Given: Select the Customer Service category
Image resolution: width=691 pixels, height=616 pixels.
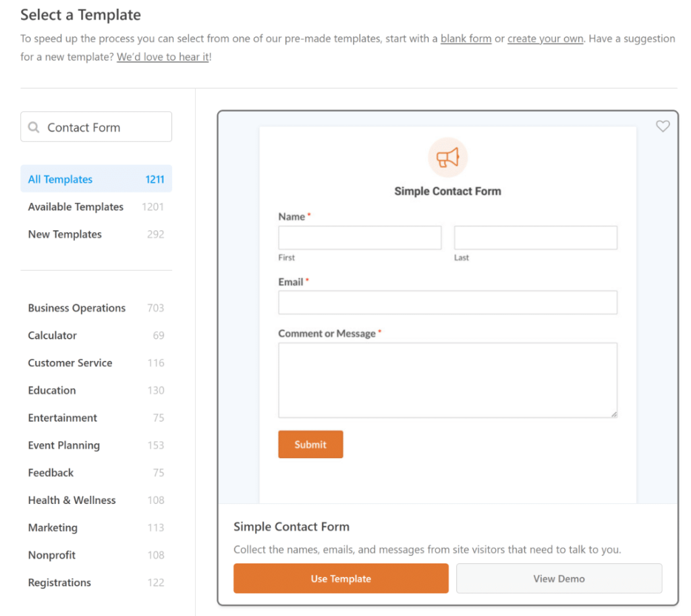Looking at the screenshot, I should pos(70,362).
